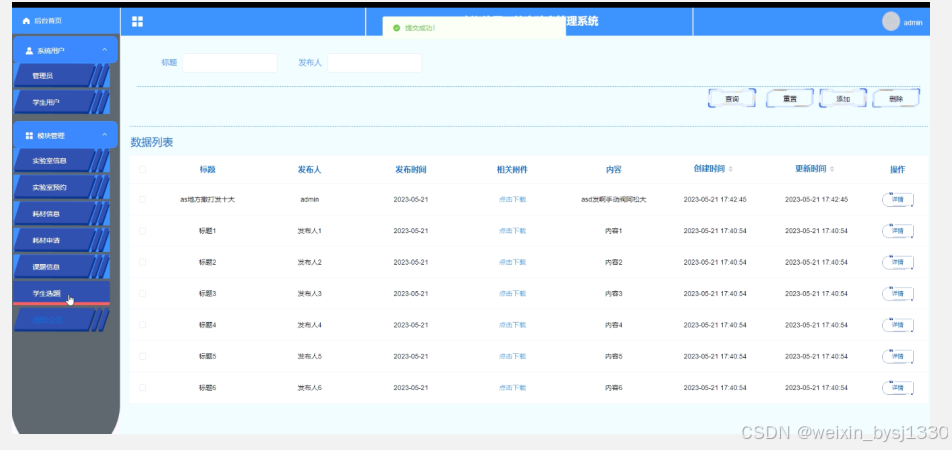Open 实验室预约 sidebar item
Viewport: 952px width, 450px height.
(61, 188)
